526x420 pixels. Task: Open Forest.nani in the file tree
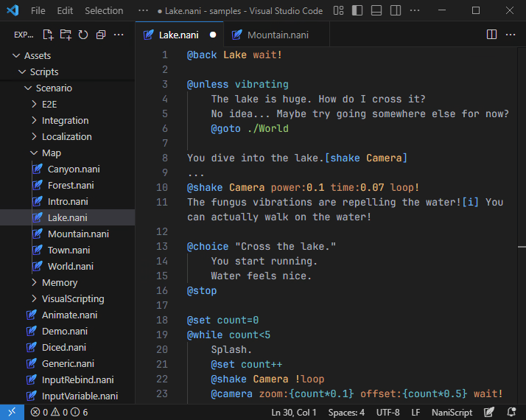click(x=71, y=186)
